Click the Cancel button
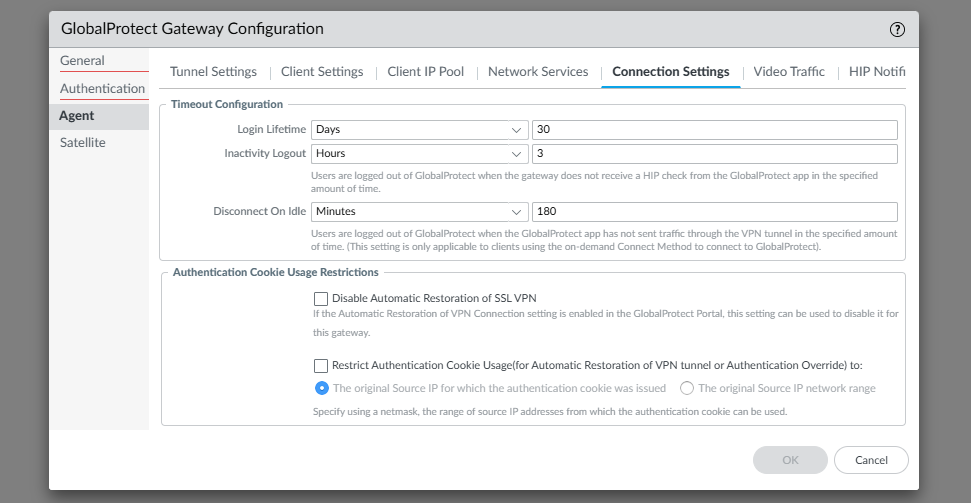This screenshot has height=503, width=971. 871,460
